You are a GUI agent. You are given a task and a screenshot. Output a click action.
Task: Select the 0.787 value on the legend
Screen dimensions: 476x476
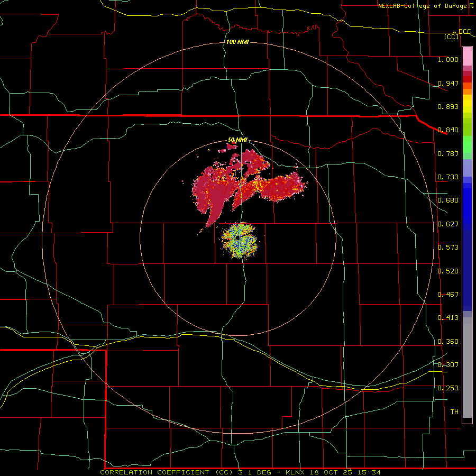pos(448,153)
